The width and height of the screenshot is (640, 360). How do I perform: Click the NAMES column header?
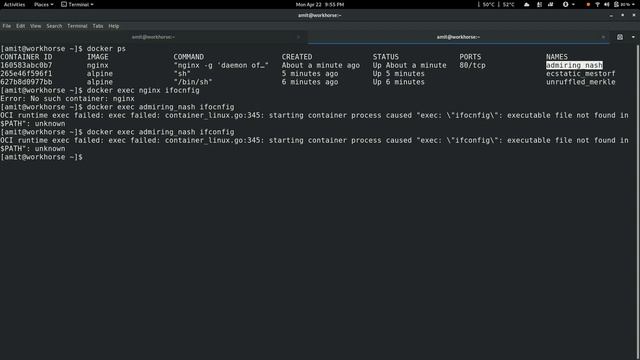(557, 57)
